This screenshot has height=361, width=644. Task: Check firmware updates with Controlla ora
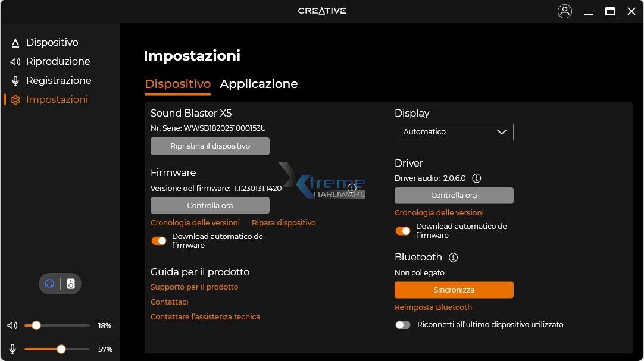[210, 205]
